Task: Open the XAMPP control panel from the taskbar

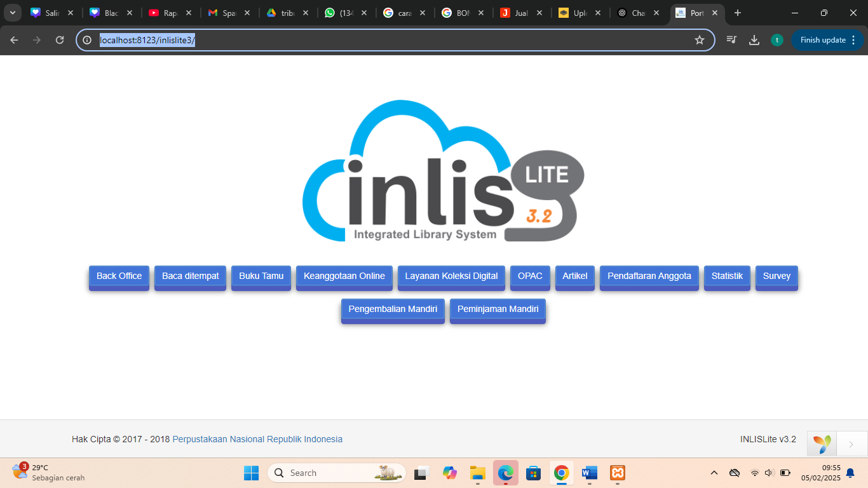Action: click(x=618, y=473)
